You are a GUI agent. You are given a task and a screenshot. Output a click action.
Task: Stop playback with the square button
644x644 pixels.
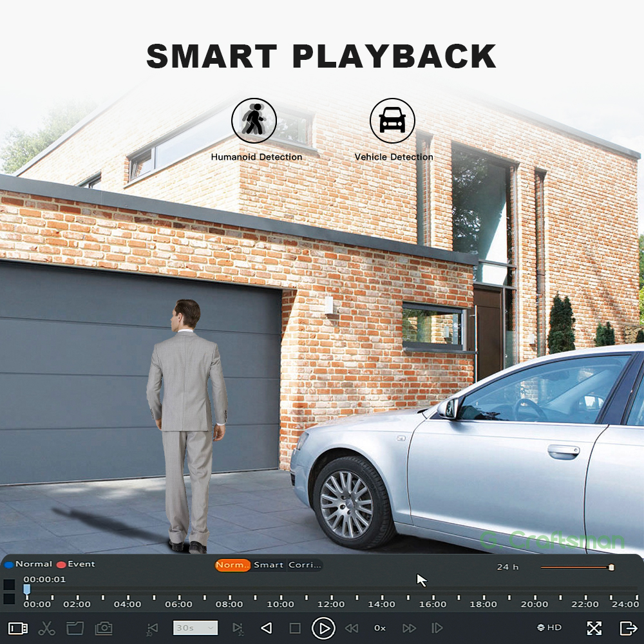coord(295,629)
